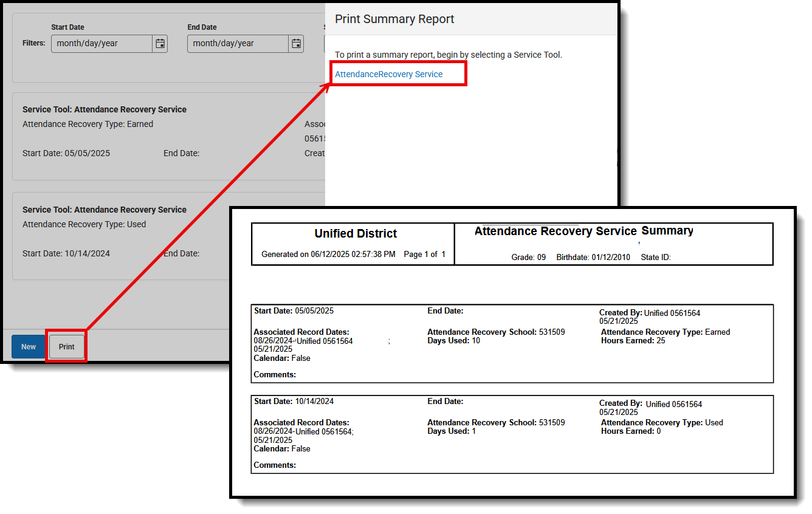Click 'Grade: 09' in the report header

tap(529, 257)
